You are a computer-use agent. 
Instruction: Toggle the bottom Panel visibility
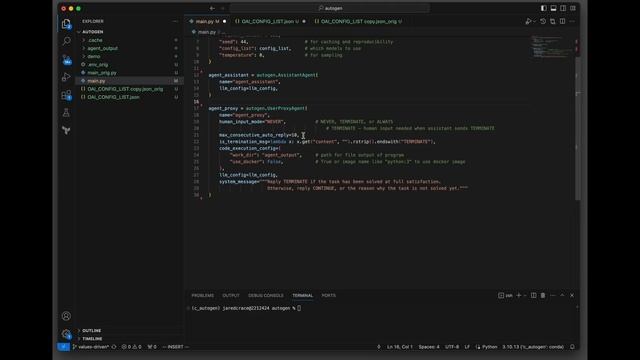[x=553, y=8]
